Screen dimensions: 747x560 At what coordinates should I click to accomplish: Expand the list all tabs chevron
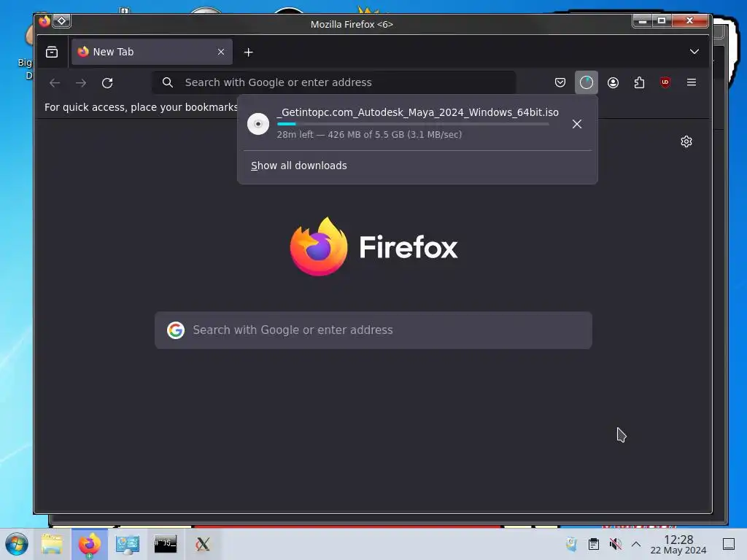(694, 52)
